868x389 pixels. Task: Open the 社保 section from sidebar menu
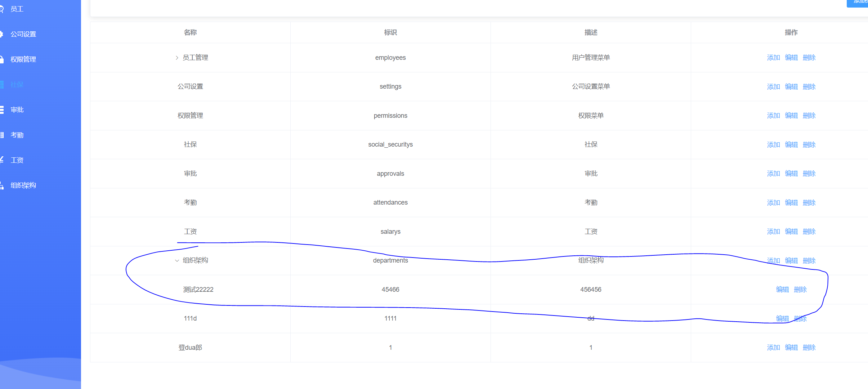[16, 84]
